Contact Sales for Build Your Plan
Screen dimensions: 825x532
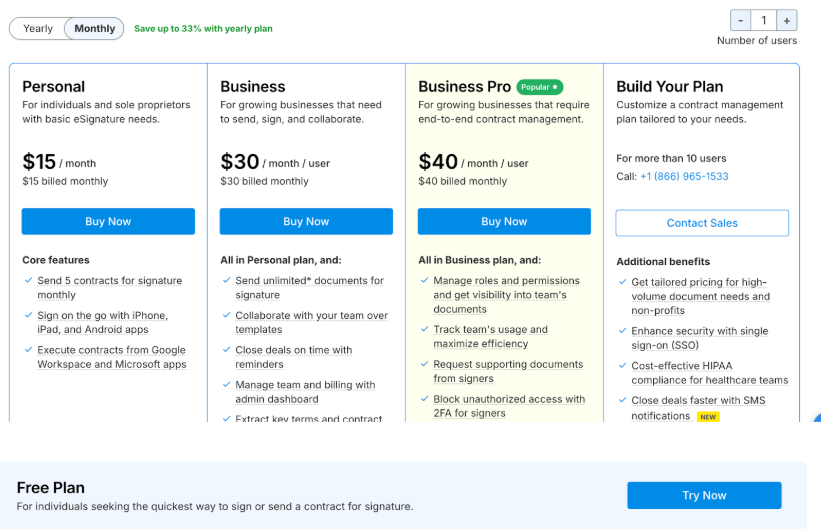702,223
